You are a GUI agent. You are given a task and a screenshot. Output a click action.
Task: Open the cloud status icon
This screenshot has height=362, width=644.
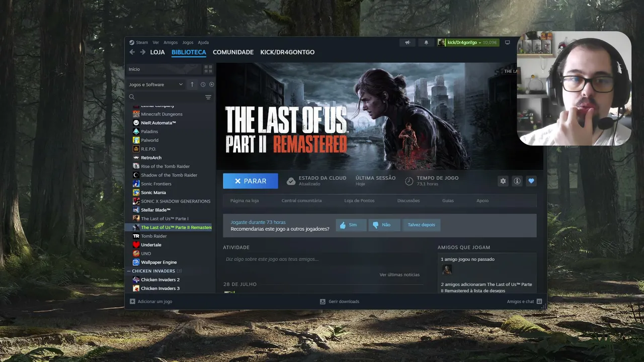pos(291,181)
